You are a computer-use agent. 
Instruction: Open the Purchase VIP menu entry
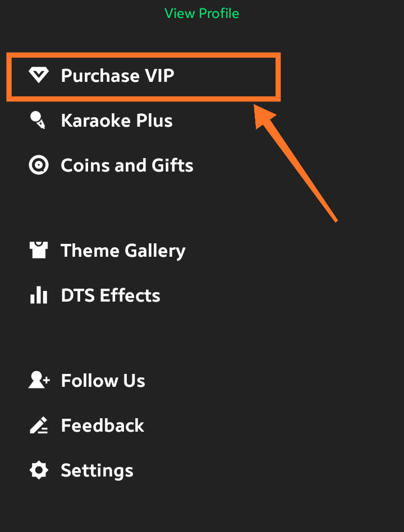point(117,76)
